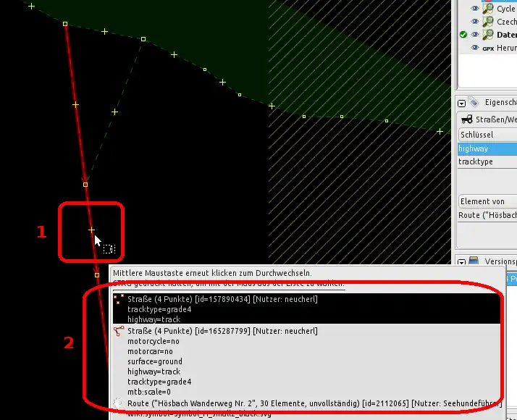The width and height of the screenshot is (517, 420).
Task: Click the Element von column header
Action: tap(487, 201)
